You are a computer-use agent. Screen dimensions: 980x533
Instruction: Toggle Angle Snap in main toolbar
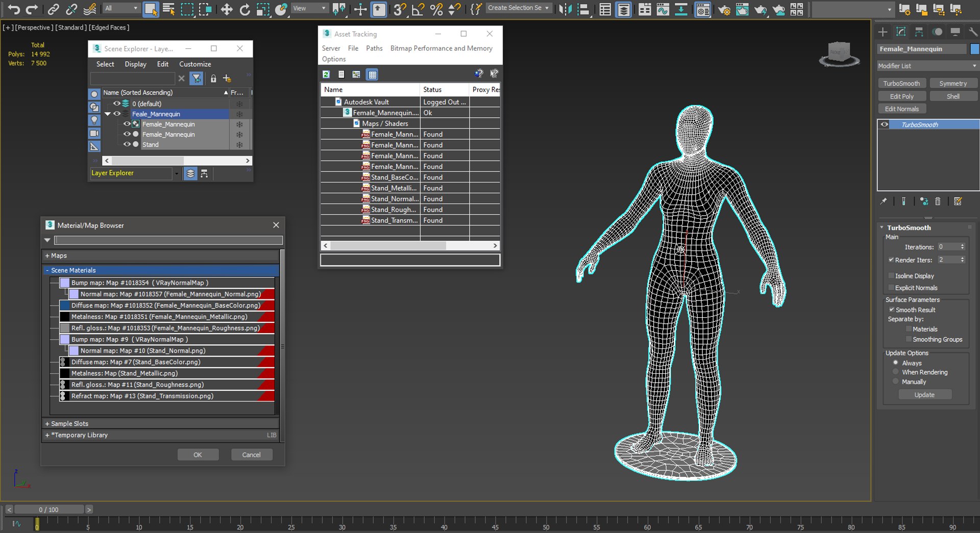418,9
